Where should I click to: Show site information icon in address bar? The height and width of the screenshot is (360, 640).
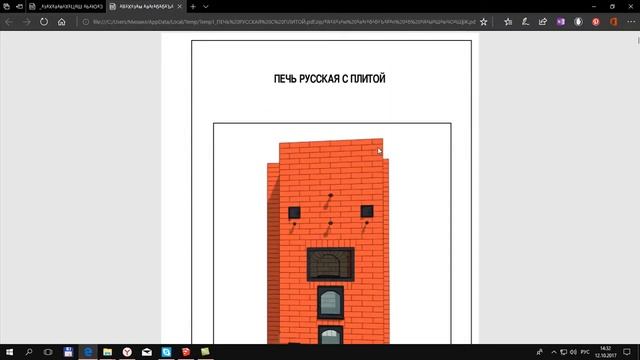[86, 22]
